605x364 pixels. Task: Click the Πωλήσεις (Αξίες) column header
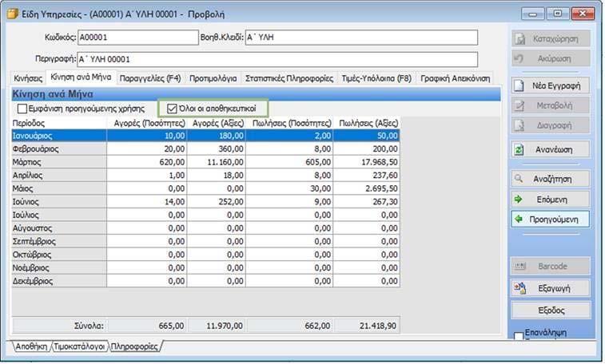(x=367, y=123)
